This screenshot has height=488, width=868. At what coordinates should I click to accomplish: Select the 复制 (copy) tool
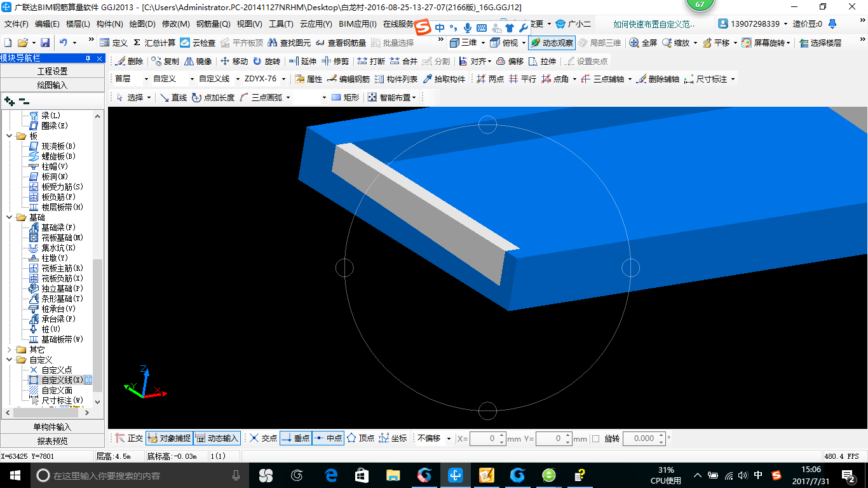(165, 62)
